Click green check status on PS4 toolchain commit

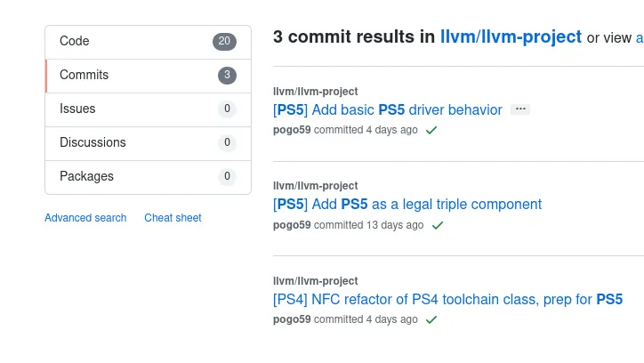pyautogui.click(x=431, y=319)
